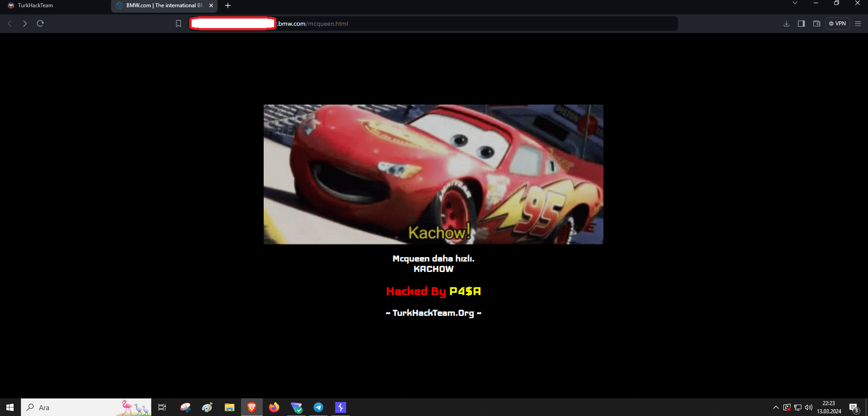Open the purple lightning-bolt app on the taskbar
The image size is (868, 416).
341,407
